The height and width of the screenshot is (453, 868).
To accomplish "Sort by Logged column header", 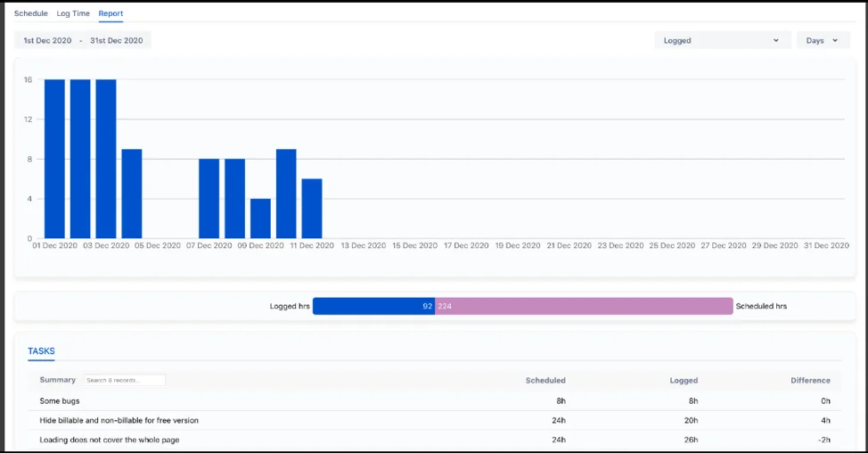I will coord(684,381).
